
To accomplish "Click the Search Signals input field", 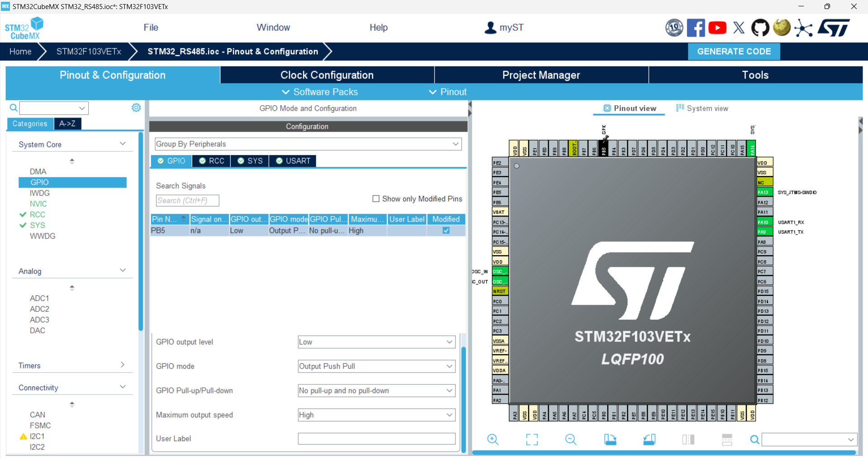I will point(187,200).
